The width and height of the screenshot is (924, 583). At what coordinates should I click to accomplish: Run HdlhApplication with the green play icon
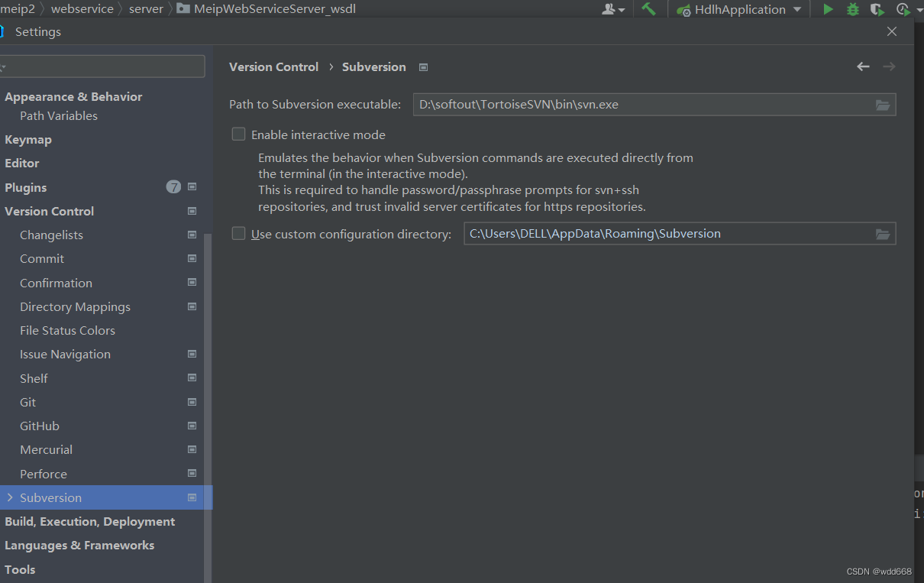[x=828, y=9]
